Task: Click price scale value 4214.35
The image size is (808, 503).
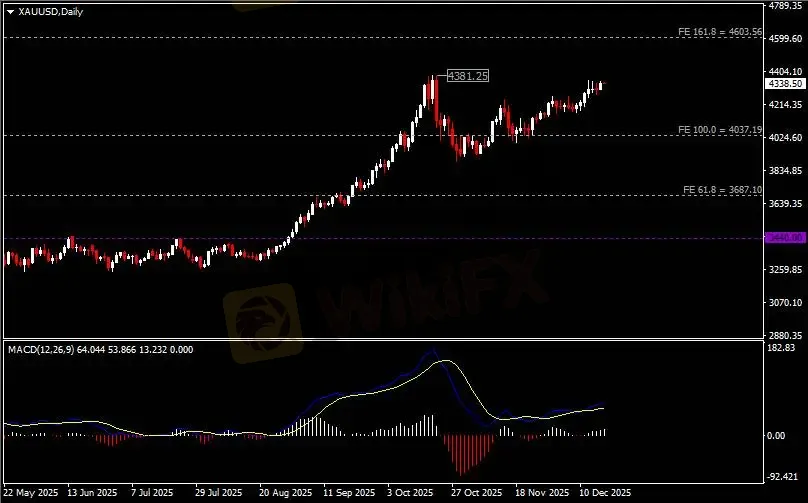Action: (x=785, y=105)
